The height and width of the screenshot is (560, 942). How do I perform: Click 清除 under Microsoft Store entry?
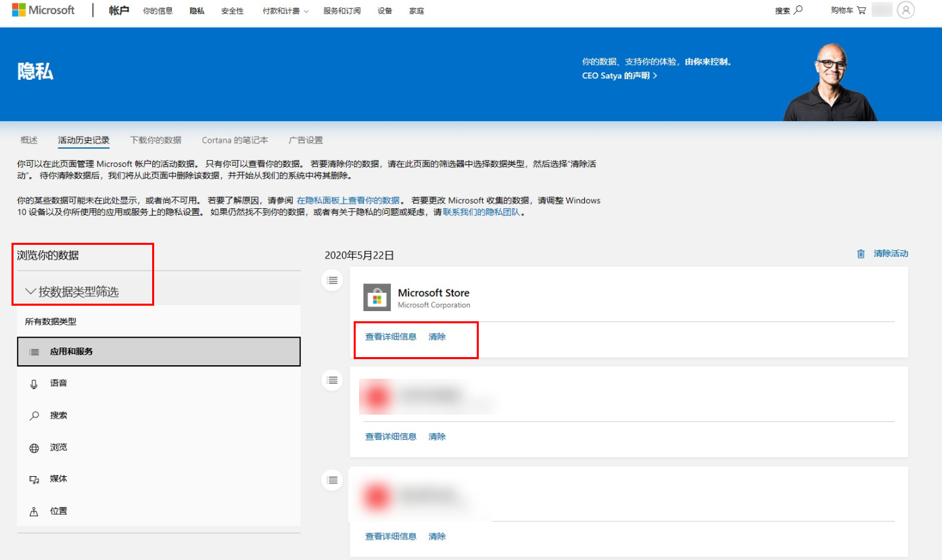(437, 337)
